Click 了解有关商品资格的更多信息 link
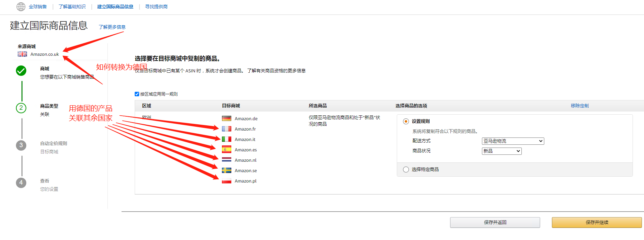 tap(276, 71)
